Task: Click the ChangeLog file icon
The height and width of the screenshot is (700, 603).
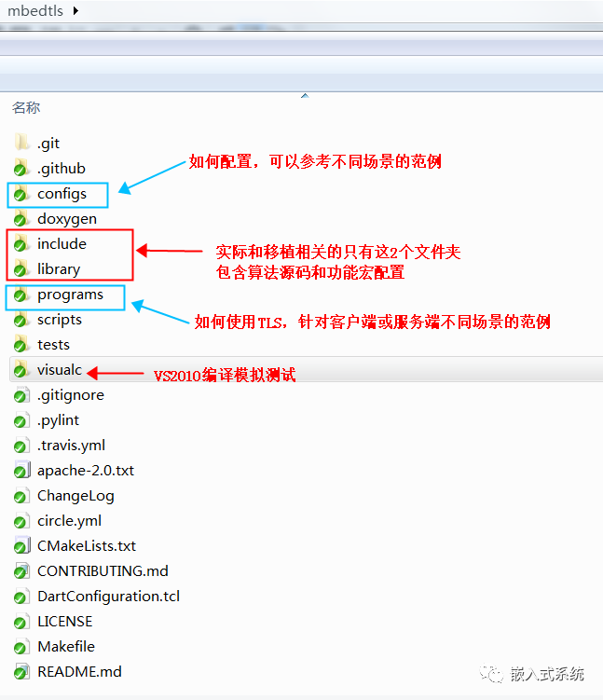Action: click(21, 496)
